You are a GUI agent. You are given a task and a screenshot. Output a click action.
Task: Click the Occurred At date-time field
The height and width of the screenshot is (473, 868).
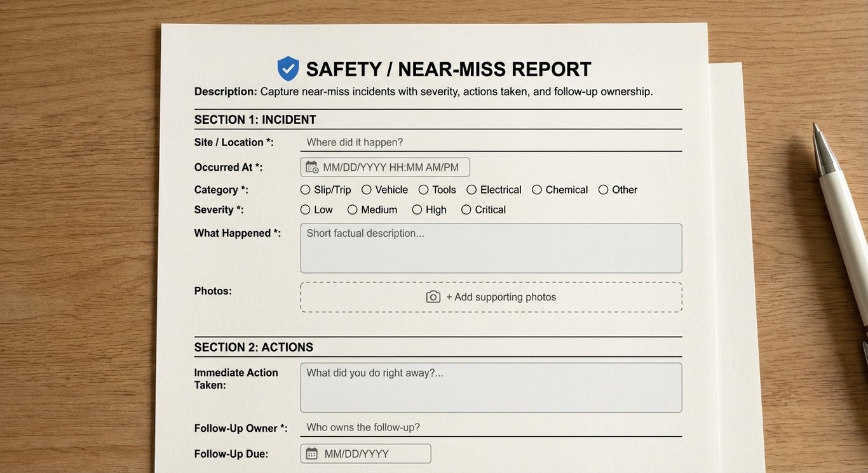click(x=384, y=166)
